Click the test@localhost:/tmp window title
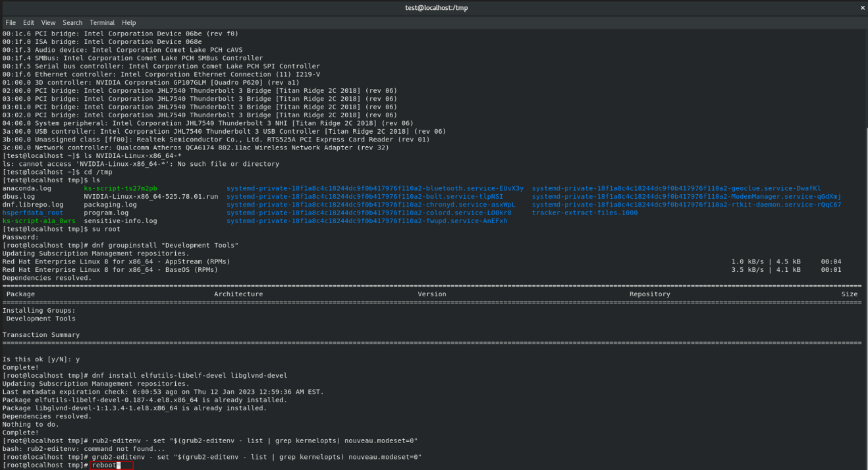 tap(437, 8)
